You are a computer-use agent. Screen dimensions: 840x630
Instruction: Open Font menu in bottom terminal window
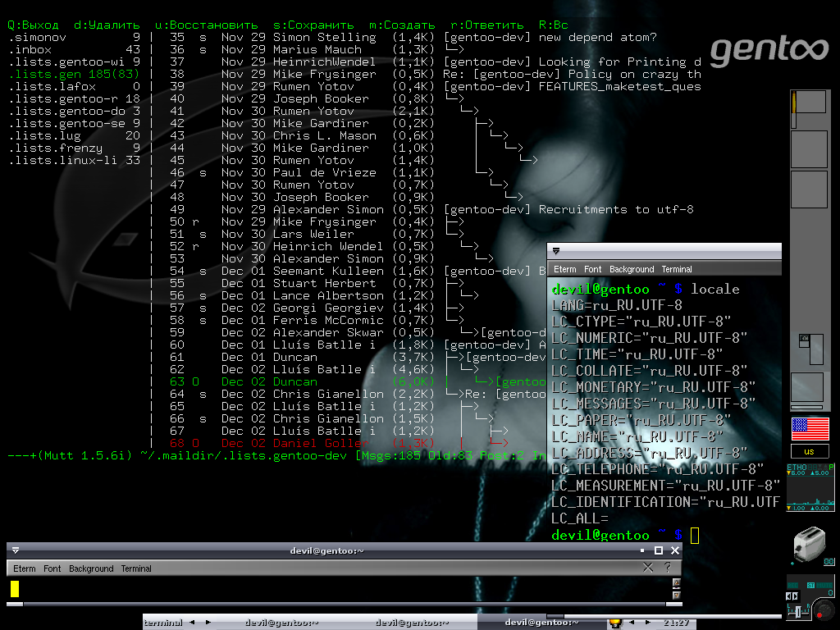coord(52,568)
